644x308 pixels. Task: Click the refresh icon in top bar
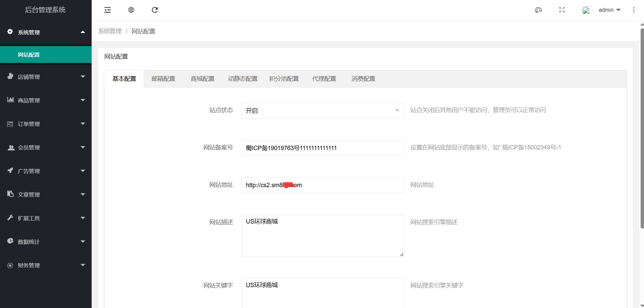pyautogui.click(x=155, y=10)
